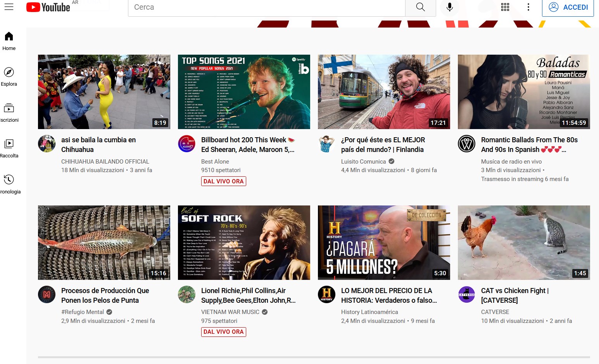
Task: Open title 'asi se baila la cumbia en Chihuahua'
Action: pyautogui.click(x=98, y=145)
